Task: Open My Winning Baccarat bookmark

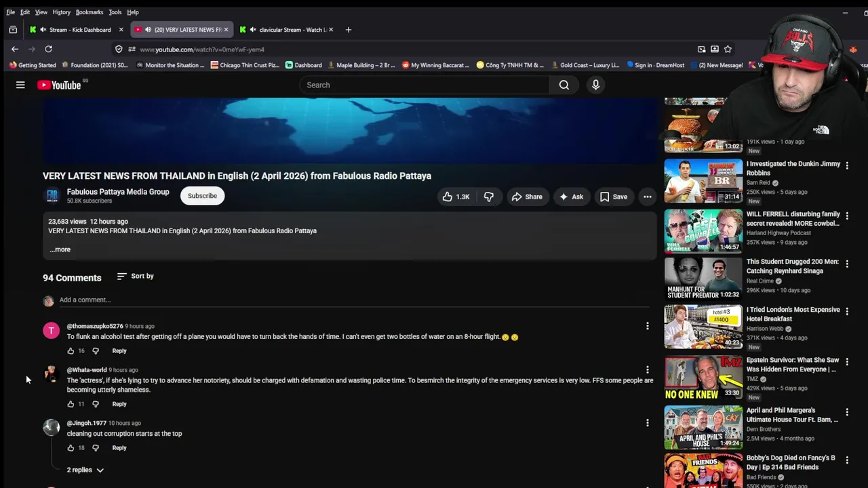Action: 435,65
